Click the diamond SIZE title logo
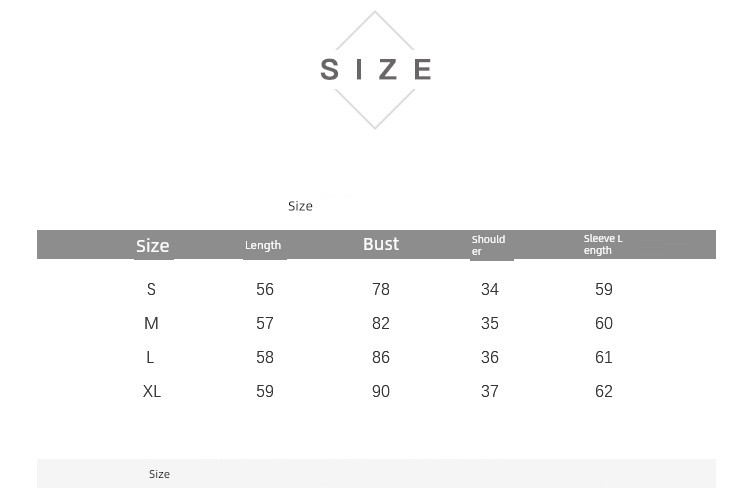 (375, 69)
